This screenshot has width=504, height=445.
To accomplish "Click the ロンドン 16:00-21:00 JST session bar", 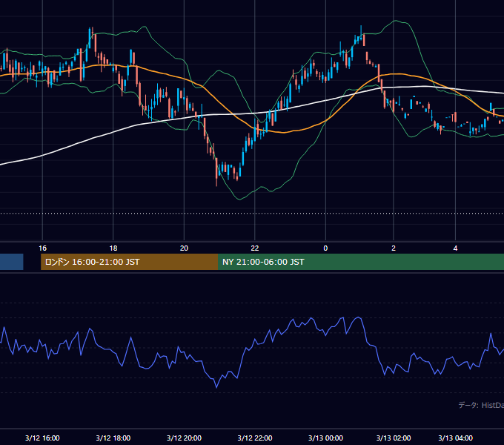I will [129, 262].
